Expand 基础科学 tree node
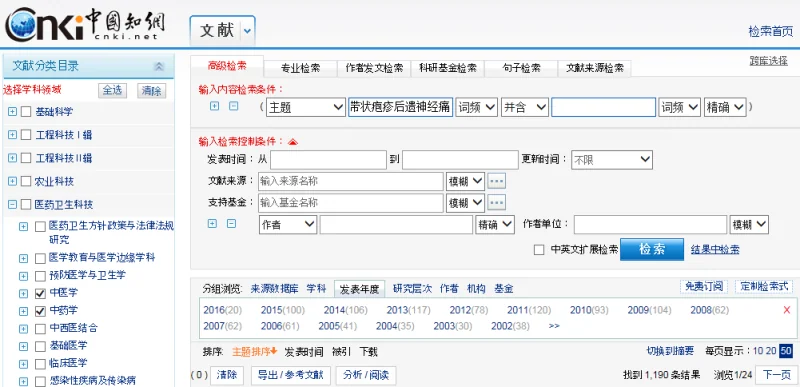 (x=12, y=112)
